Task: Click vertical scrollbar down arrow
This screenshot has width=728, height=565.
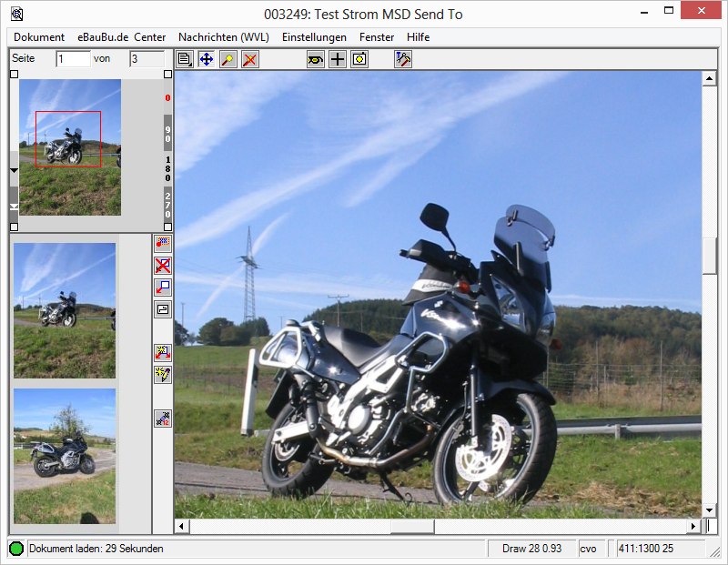Action: coord(709,510)
